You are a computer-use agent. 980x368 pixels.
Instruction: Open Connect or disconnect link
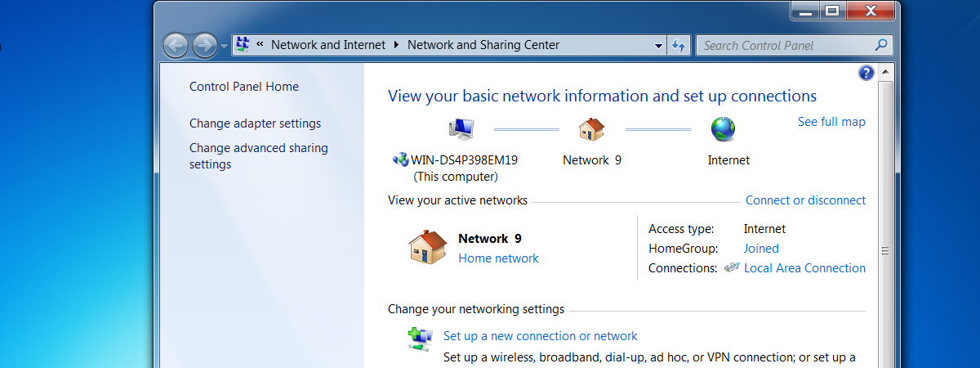tap(805, 200)
